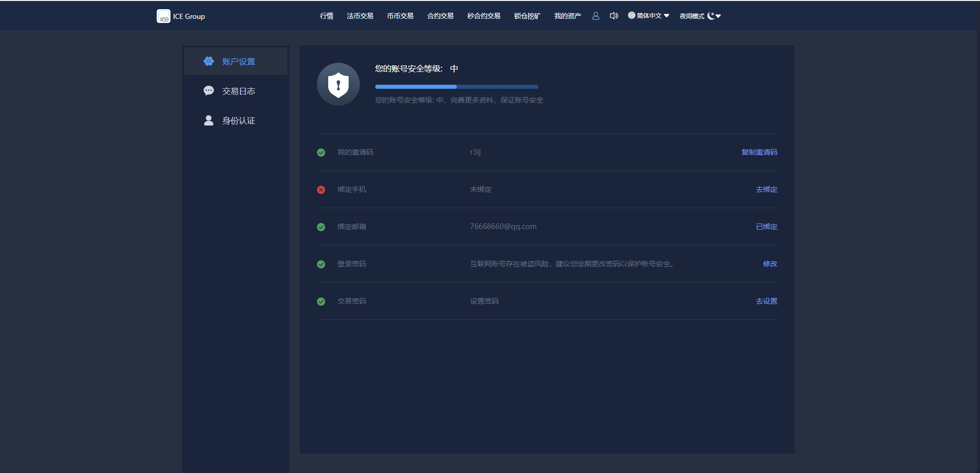Click the shield security level icon
Viewport: 980px width, 473px height.
click(x=338, y=84)
